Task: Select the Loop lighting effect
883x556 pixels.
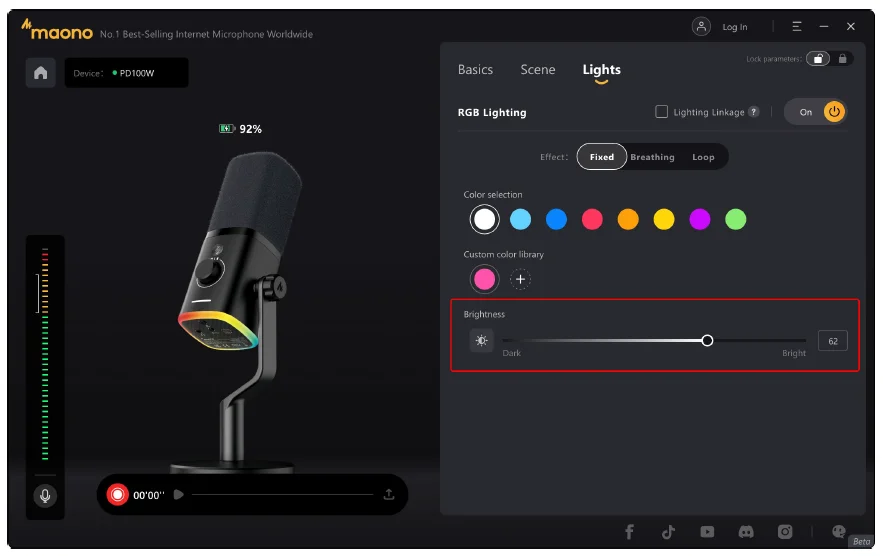Action: (x=703, y=157)
